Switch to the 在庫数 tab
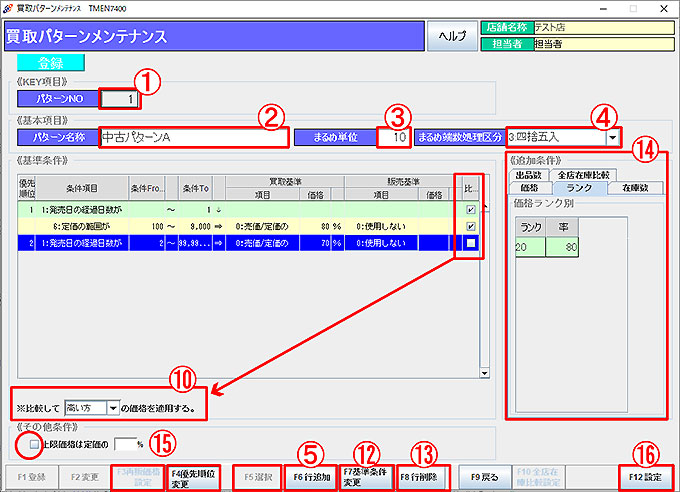The width and height of the screenshot is (680, 492). (x=635, y=188)
